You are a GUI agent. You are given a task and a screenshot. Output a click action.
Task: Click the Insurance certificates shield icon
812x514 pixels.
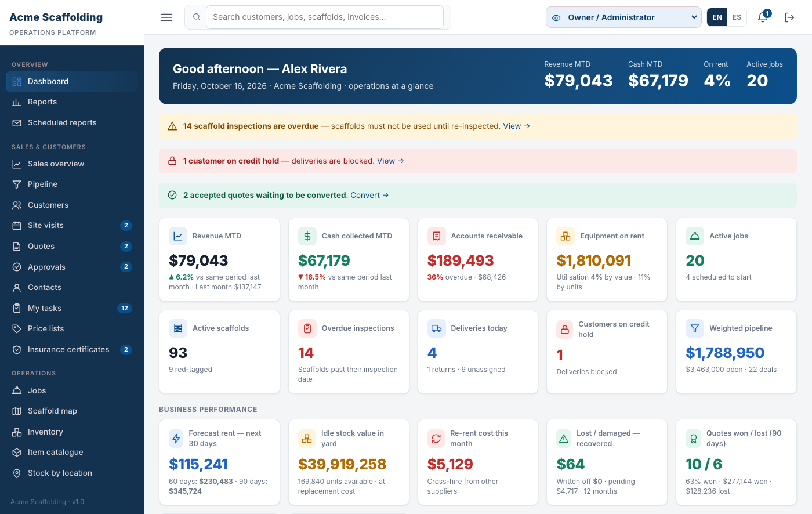coord(17,350)
